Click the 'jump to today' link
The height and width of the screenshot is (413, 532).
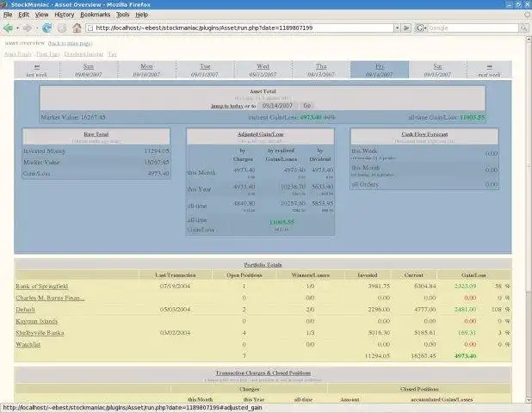point(227,106)
